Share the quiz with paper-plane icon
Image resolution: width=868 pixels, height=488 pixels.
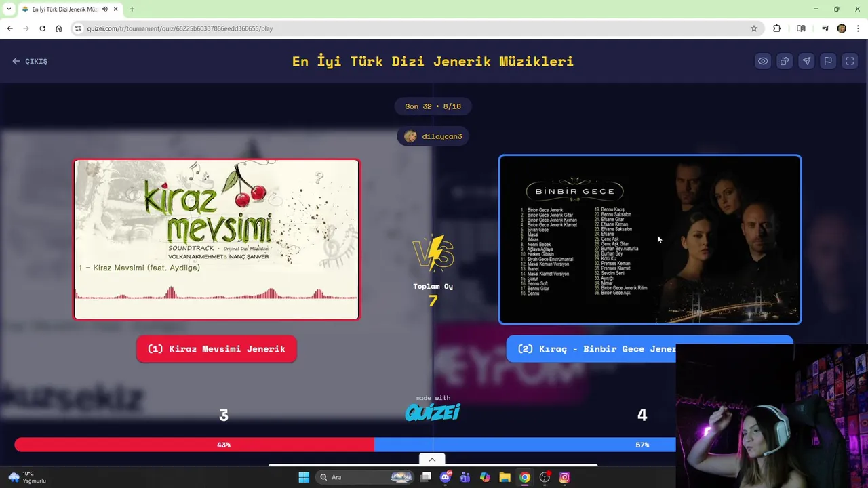coord(806,61)
